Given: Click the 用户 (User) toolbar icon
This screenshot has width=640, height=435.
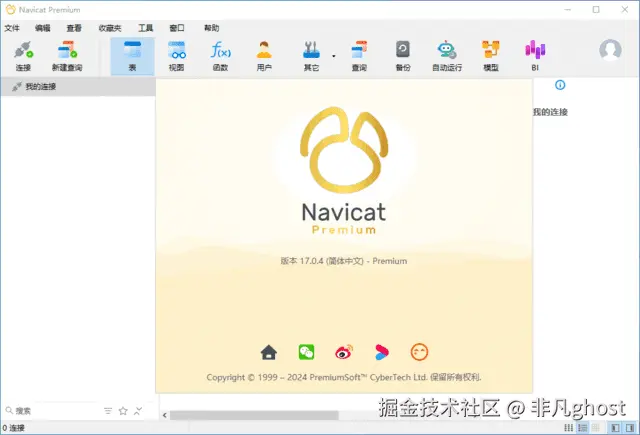Looking at the screenshot, I should pyautogui.click(x=264, y=56).
